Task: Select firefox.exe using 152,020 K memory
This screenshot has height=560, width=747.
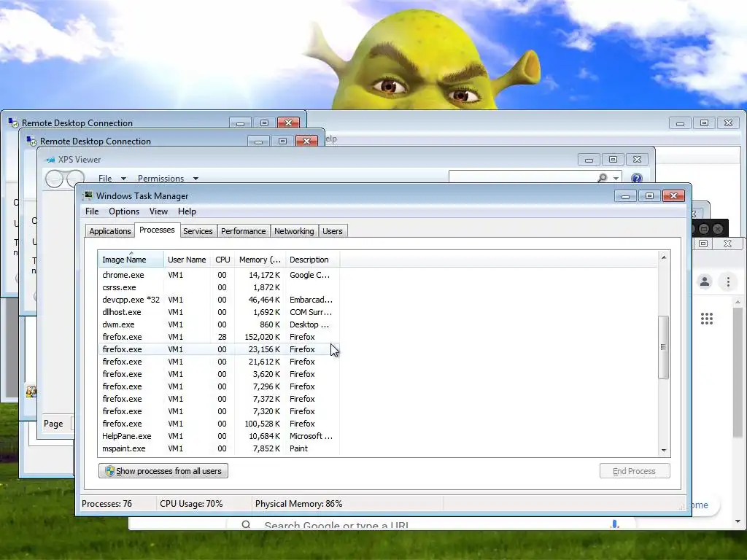Action: tap(219, 337)
